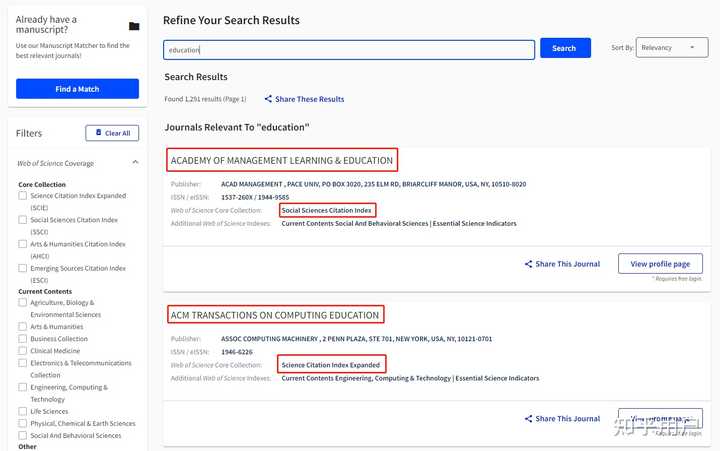
Task: View profile page of Academy of Management journal
Action: (x=660, y=264)
